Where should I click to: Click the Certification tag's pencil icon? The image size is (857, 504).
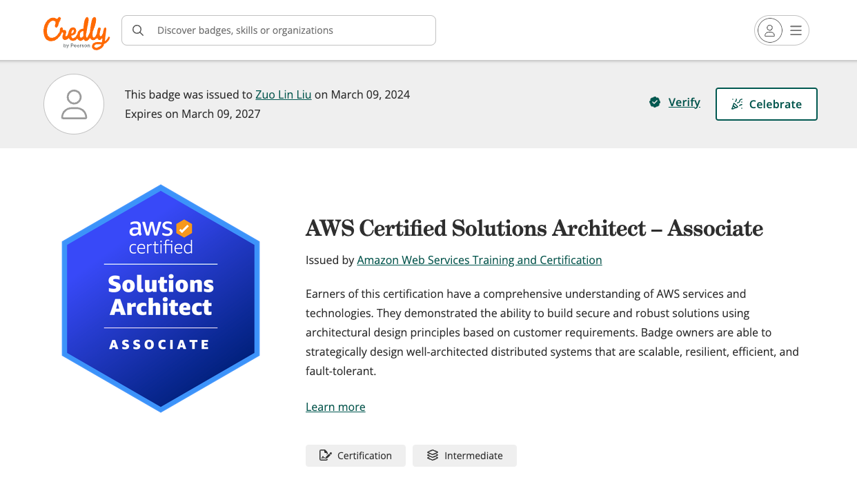pyautogui.click(x=326, y=456)
